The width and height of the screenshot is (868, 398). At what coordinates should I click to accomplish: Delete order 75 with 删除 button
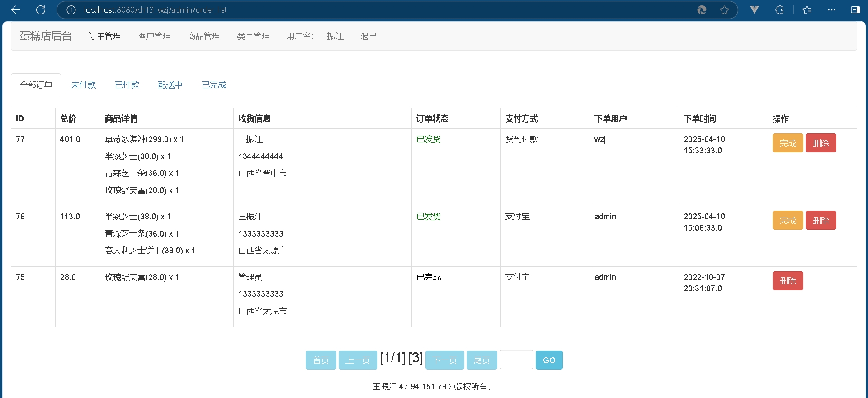[788, 281]
